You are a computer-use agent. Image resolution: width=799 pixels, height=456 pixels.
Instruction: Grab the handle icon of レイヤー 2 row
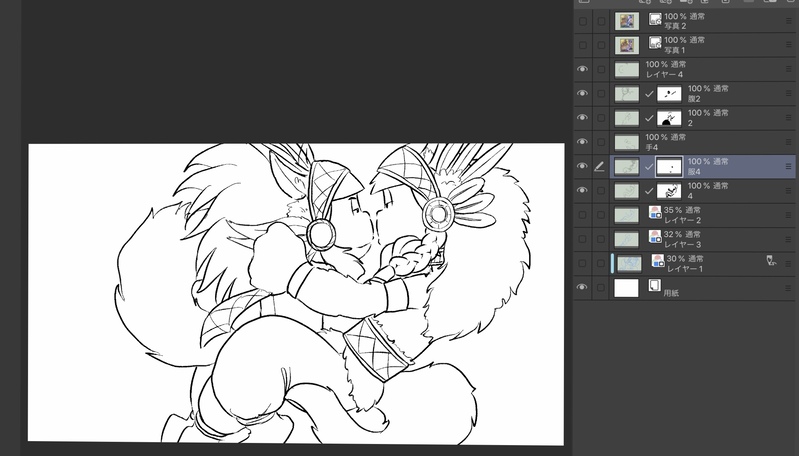(789, 215)
